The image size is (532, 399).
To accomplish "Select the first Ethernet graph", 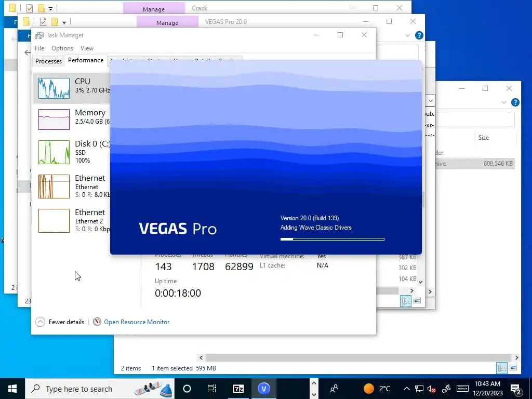I will pyautogui.click(x=72, y=186).
